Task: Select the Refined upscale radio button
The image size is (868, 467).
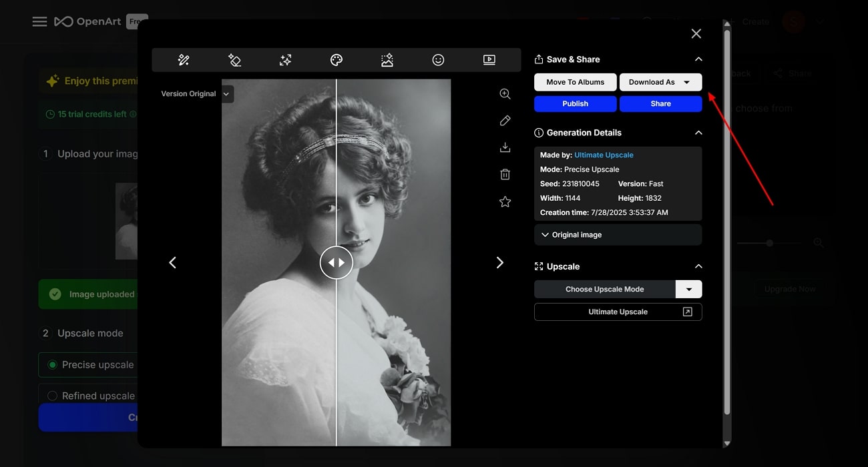Action: coord(52,396)
